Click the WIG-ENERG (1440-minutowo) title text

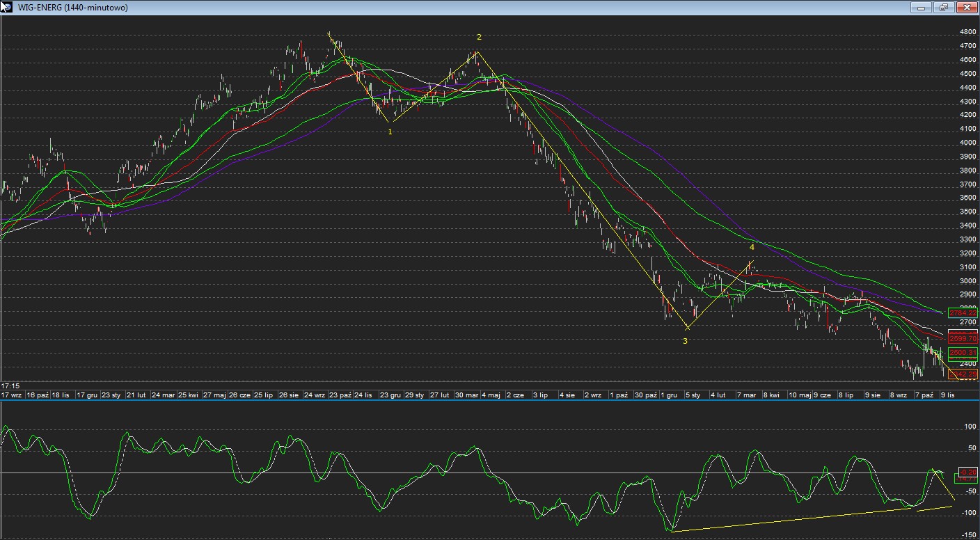click(x=72, y=8)
